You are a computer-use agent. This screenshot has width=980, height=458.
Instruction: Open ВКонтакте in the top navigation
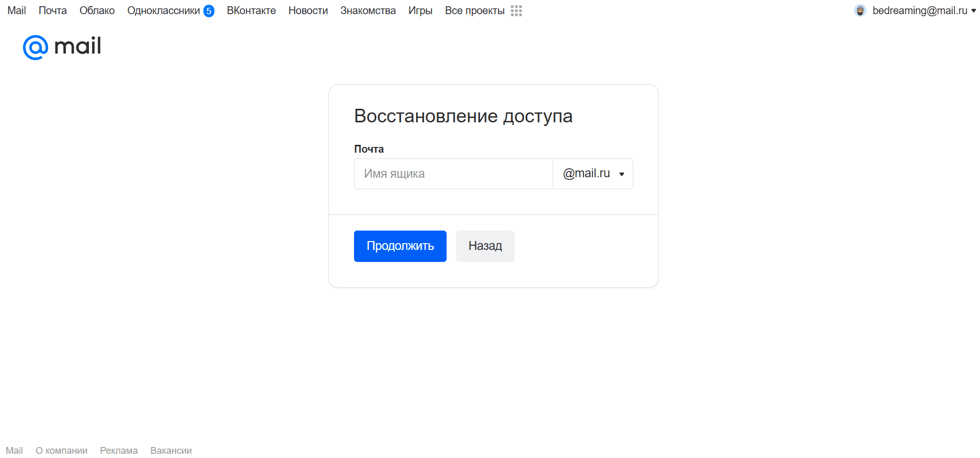[x=252, y=10]
